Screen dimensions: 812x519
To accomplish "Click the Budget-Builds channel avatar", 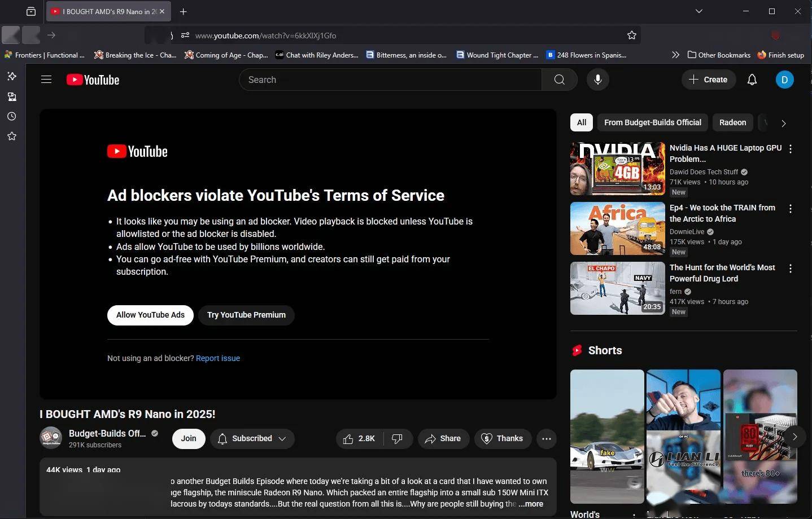I will 51,438.
